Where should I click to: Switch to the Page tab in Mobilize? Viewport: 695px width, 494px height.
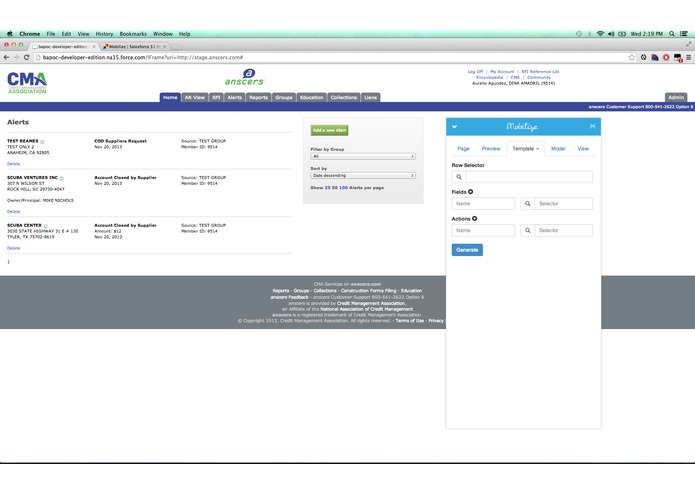(463, 149)
